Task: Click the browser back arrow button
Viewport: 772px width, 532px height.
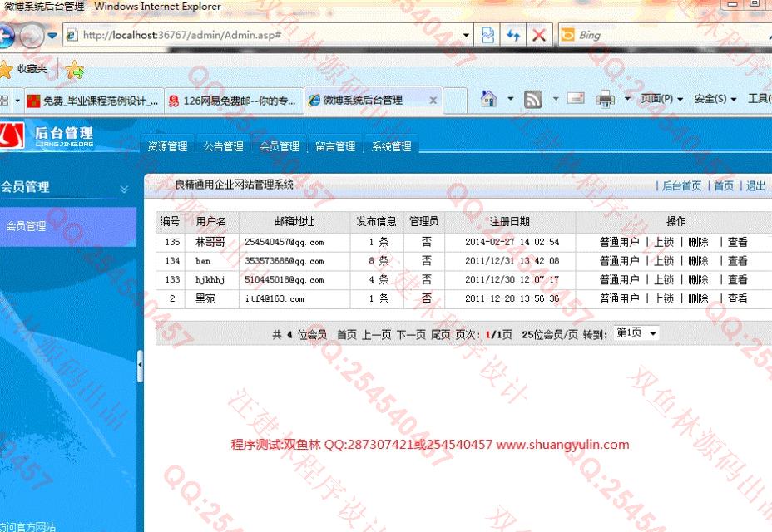Action: click(5, 36)
